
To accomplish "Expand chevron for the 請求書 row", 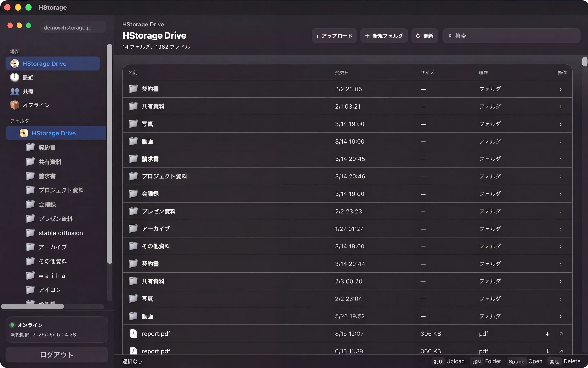I will coord(561,159).
